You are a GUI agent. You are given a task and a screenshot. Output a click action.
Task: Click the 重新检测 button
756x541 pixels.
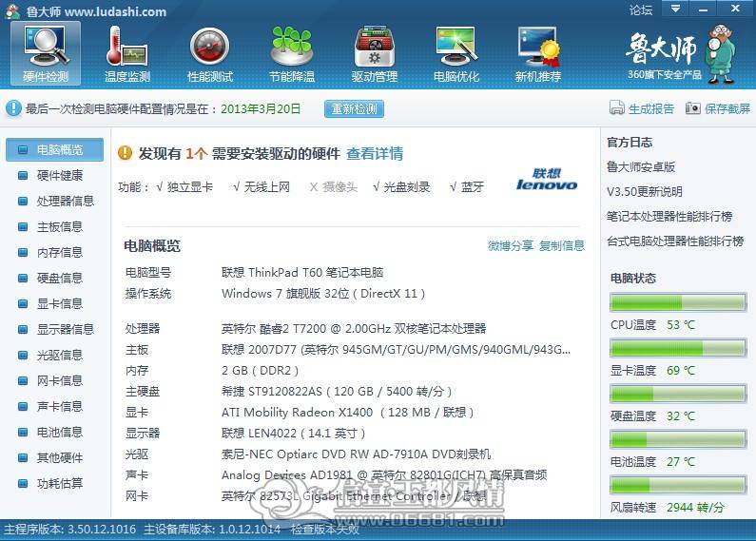354,108
